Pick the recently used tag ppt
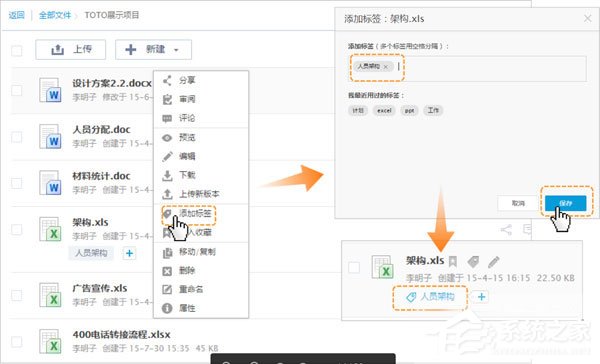 [x=409, y=111]
